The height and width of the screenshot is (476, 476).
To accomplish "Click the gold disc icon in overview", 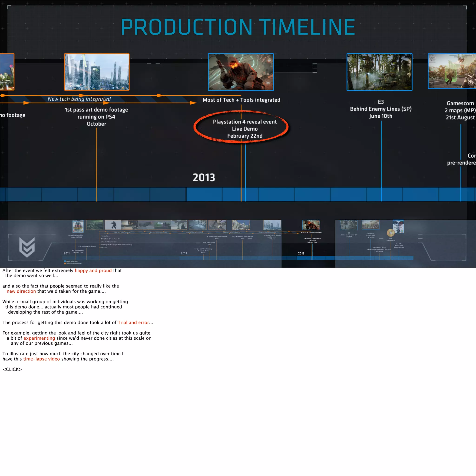I will point(390,233).
